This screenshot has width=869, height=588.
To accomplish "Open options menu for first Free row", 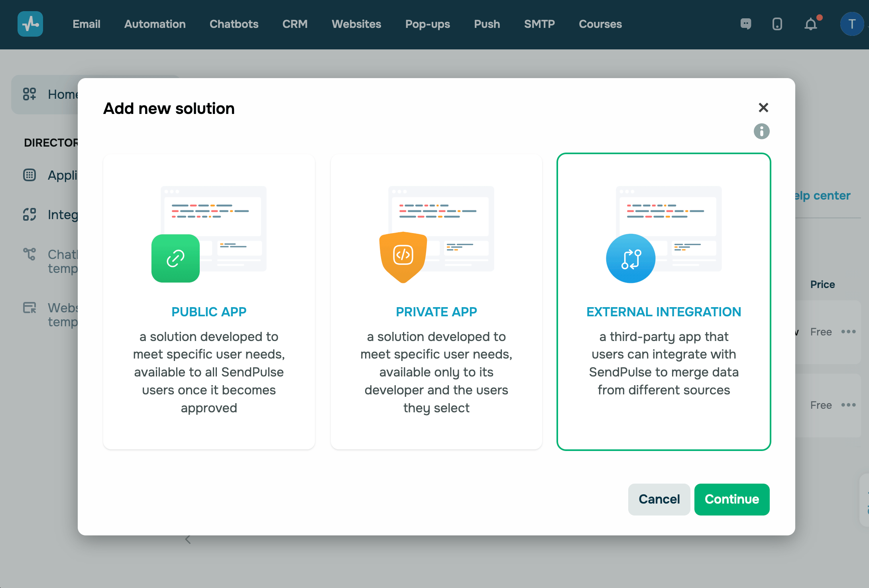I will click(x=848, y=331).
